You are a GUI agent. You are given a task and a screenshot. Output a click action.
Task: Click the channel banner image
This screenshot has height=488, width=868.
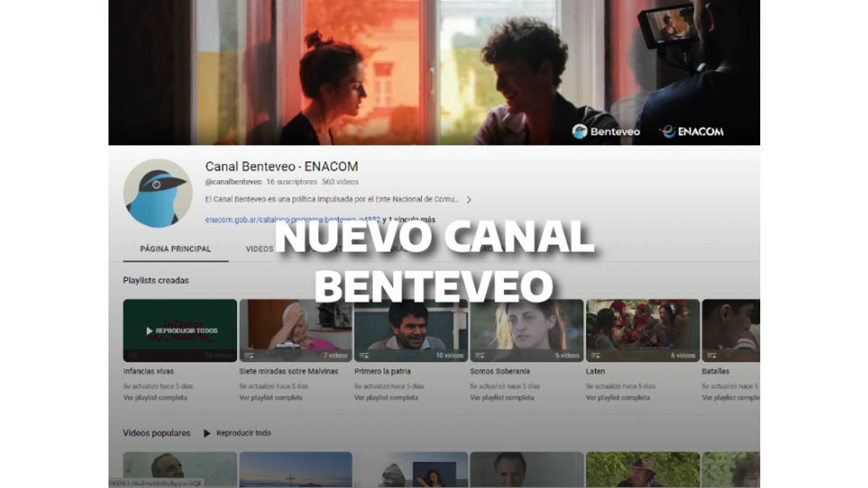coord(434,72)
